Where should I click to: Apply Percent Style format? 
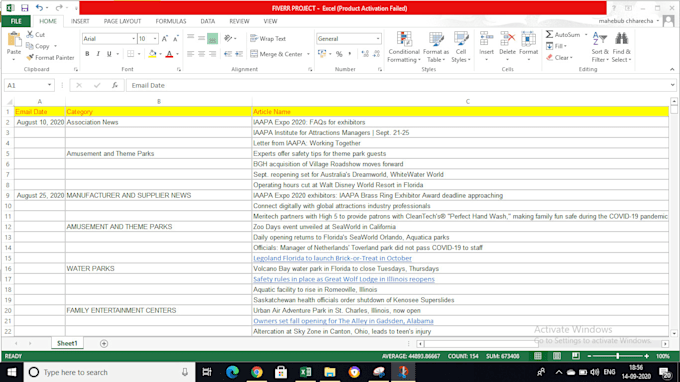pyautogui.click(x=339, y=54)
